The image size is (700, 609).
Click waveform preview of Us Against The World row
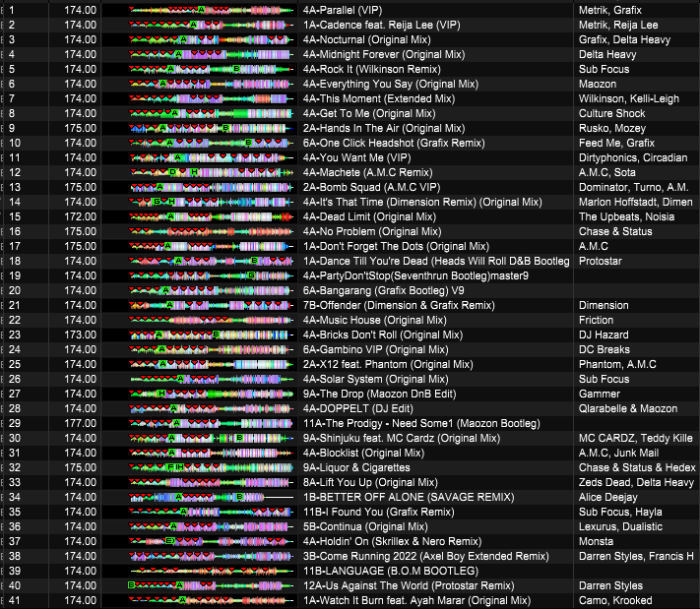pyautogui.click(x=211, y=585)
